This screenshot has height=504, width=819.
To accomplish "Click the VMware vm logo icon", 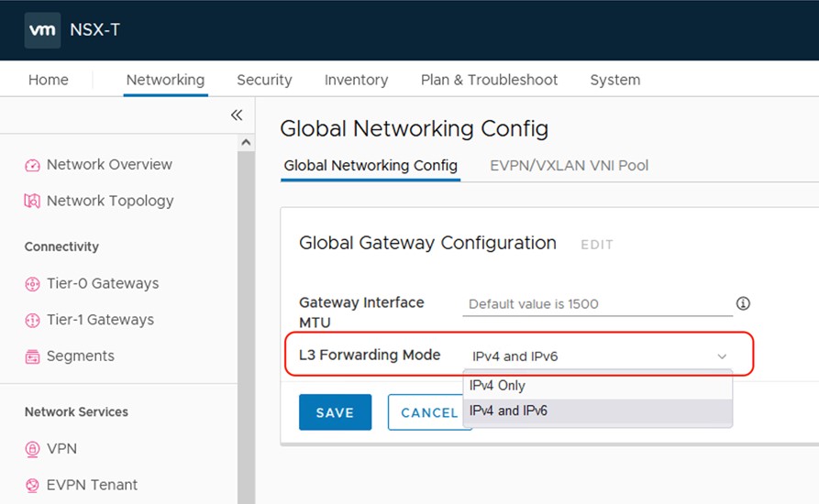I will pos(42,30).
